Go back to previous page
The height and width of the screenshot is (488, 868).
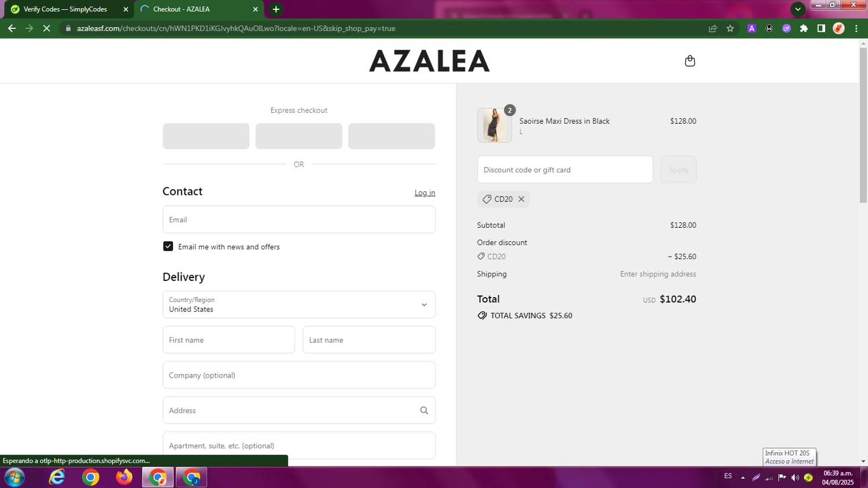pos(12,28)
